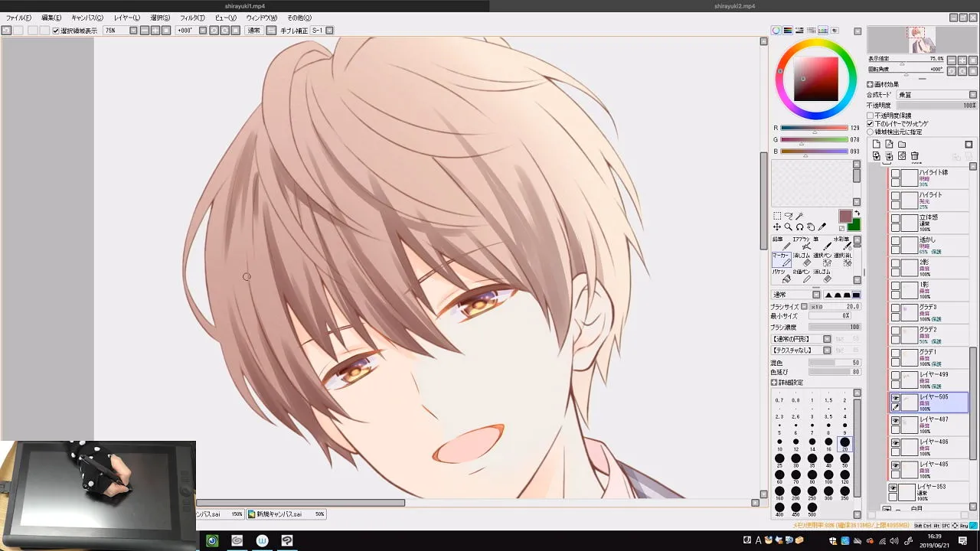Select the バケツ (bucket) fill tool
This screenshot has height=551, width=980.
(780, 275)
